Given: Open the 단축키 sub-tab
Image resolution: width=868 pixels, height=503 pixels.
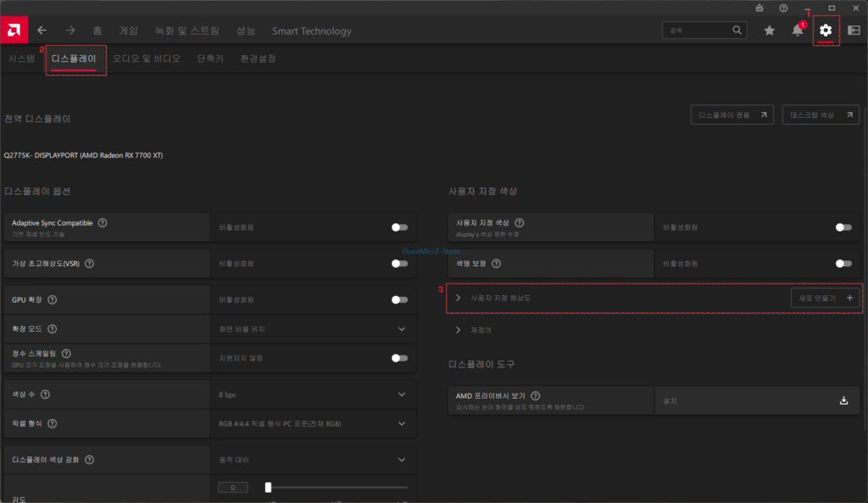Looking at the screenshot, I should (210, 59).
